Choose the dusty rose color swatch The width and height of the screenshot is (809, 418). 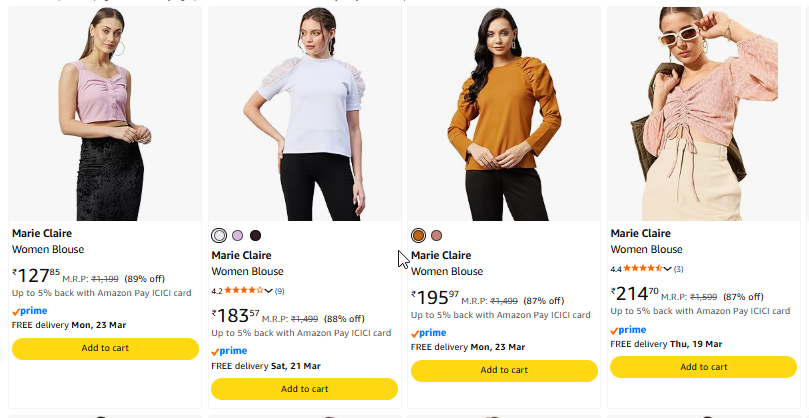tap(436, 235)
